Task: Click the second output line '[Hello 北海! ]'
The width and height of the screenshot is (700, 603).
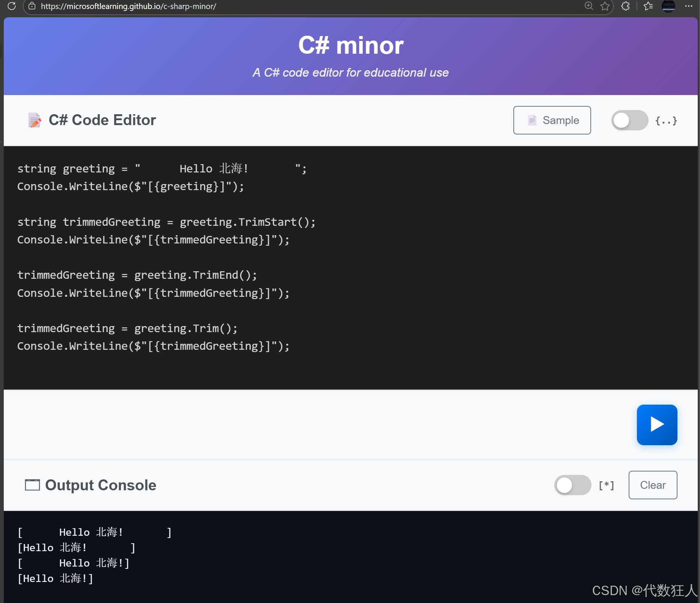Action: tap(77, 548)
